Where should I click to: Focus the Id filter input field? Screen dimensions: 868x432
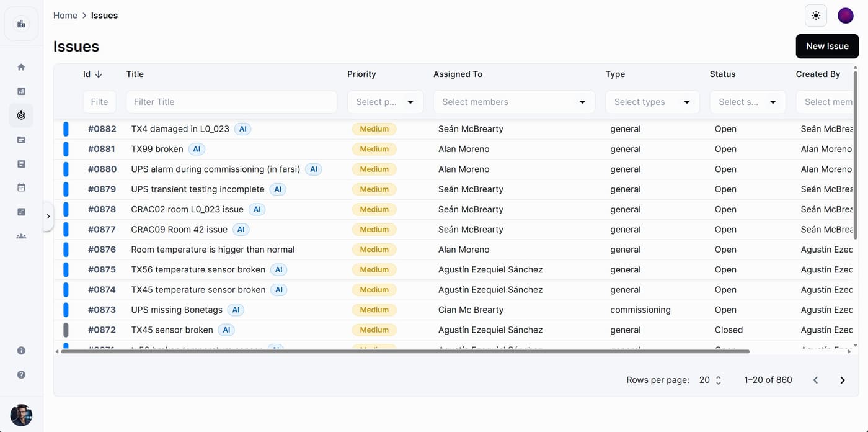pyautogui.click(x=100, y=102)
